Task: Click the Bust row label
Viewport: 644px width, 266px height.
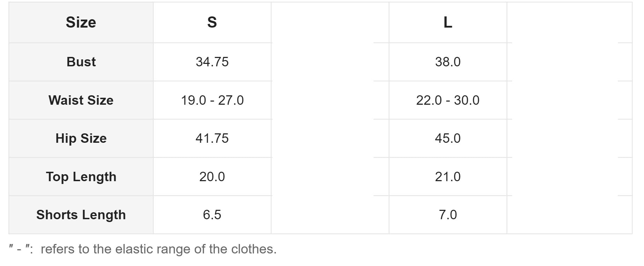Action: [81, 62]
